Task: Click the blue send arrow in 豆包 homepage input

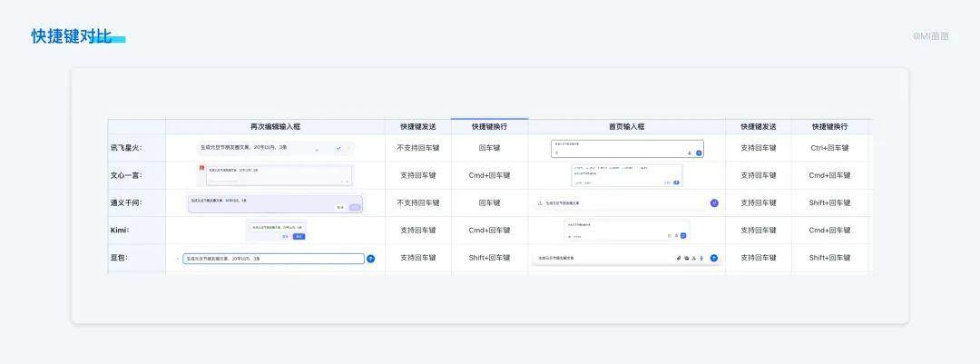Action: click(x=714, y=258)
